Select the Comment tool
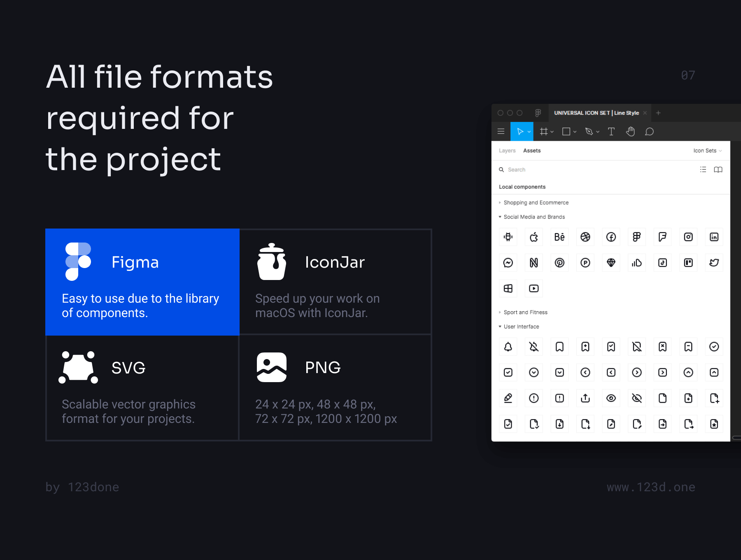Image resolution: width=741 pixels, height=560 pixels. (649, 131)
